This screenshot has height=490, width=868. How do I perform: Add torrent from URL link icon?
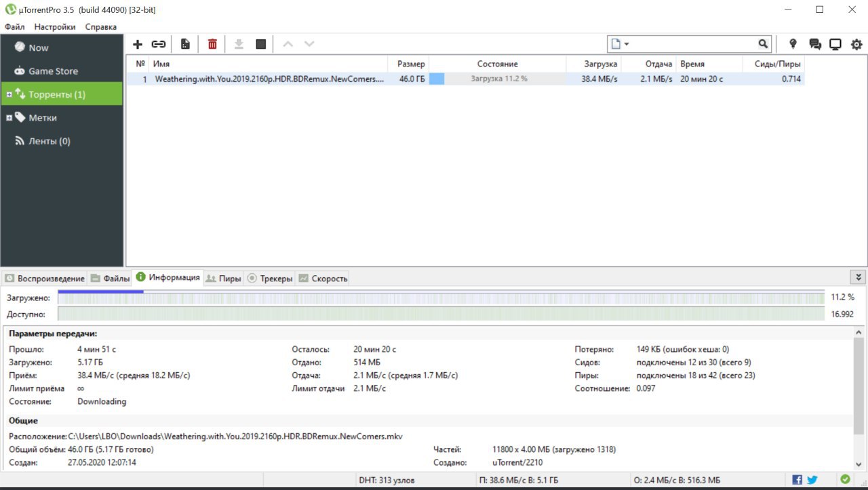(x=159, y=44)
